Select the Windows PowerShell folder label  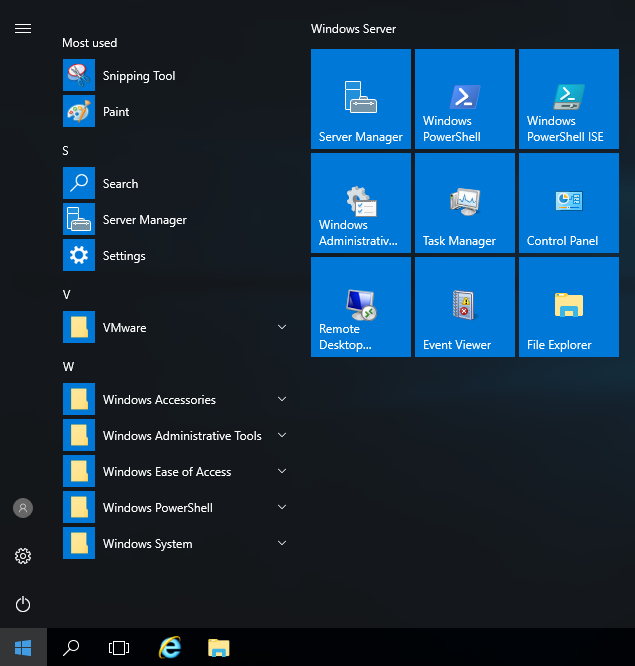tap(158, 508)
